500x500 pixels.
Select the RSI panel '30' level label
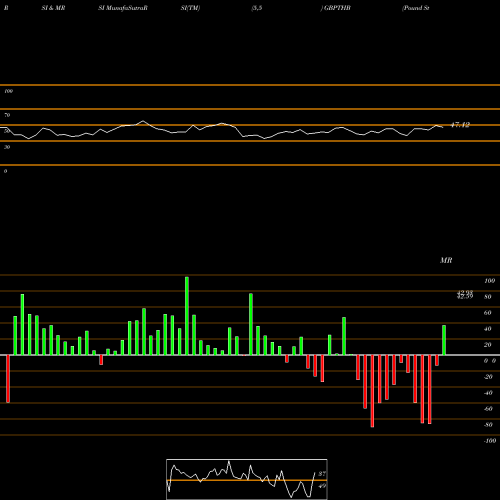(x=7, y=147)
